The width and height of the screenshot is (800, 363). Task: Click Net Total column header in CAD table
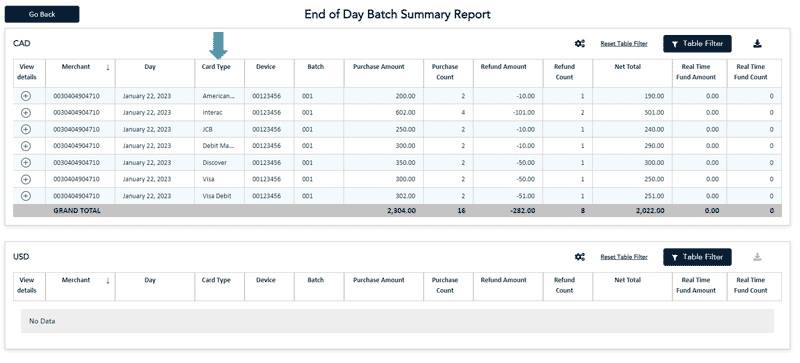pos(627,67)
